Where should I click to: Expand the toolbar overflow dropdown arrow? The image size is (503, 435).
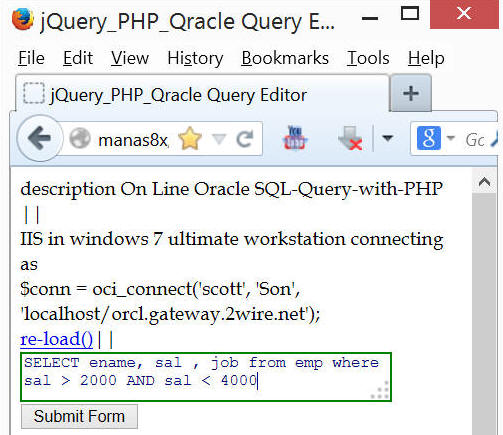pyautogui.click(x=388, y=138)
